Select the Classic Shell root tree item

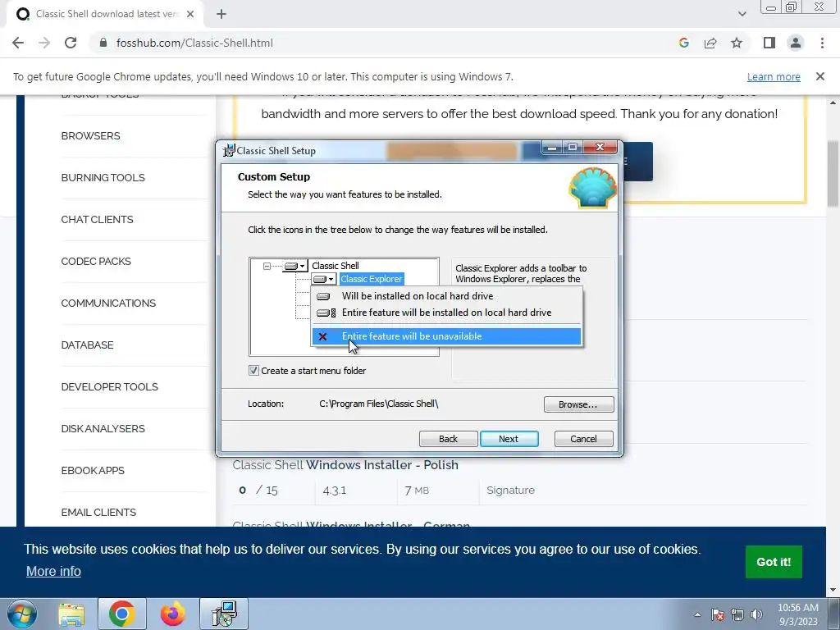click(336, 266)
